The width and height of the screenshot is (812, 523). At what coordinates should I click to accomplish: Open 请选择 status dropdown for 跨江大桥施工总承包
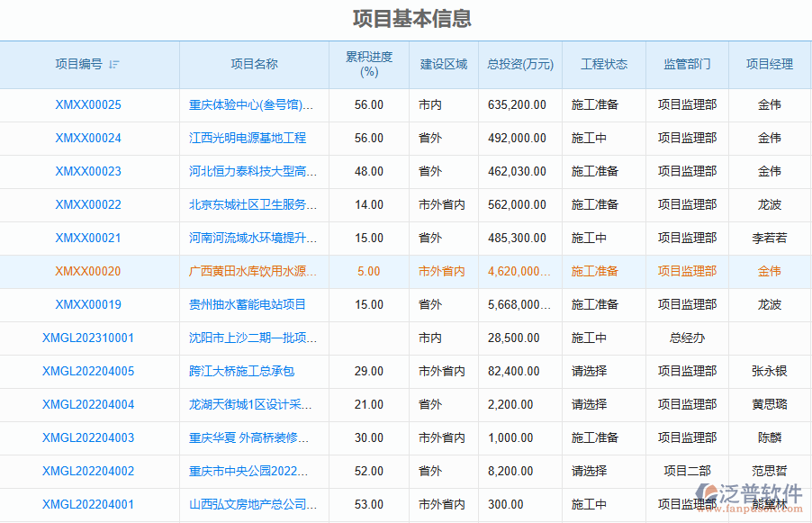click(x=590, y=371)
